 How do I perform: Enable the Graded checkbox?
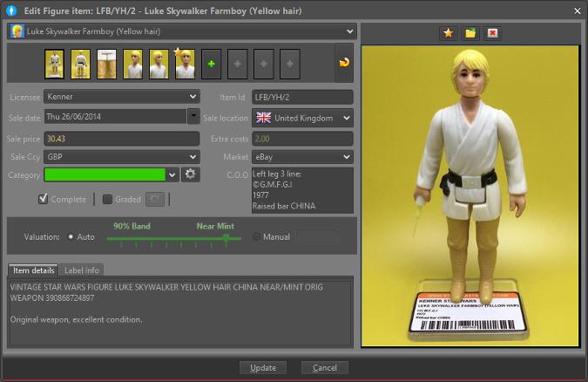pos(108,199)
